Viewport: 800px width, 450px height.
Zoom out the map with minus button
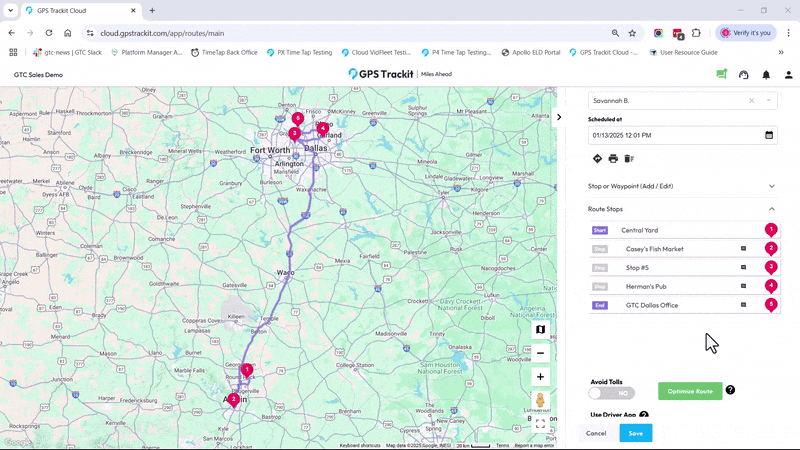(540, 353)
